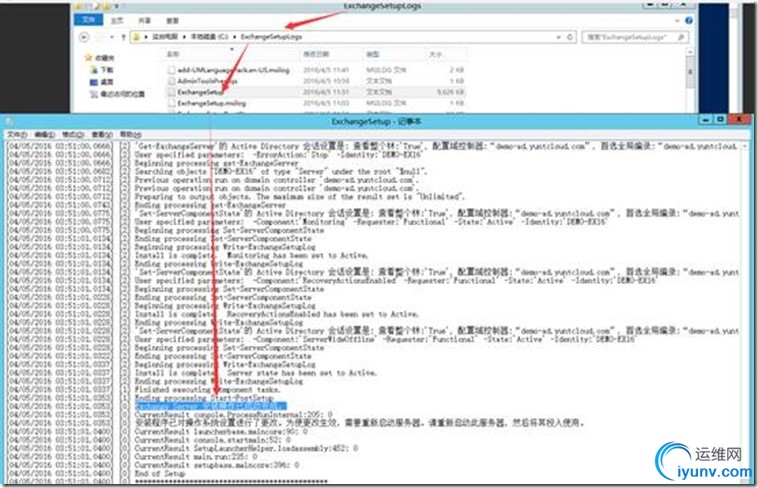Click the 2016/4/5 11:41 date cell

click(x=326, y=70)
